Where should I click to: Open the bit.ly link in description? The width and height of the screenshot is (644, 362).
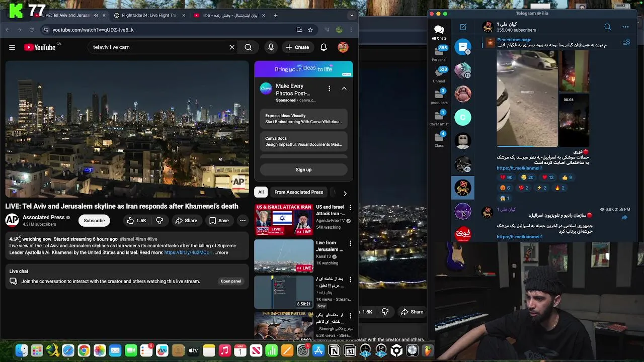tap(188, 253)
